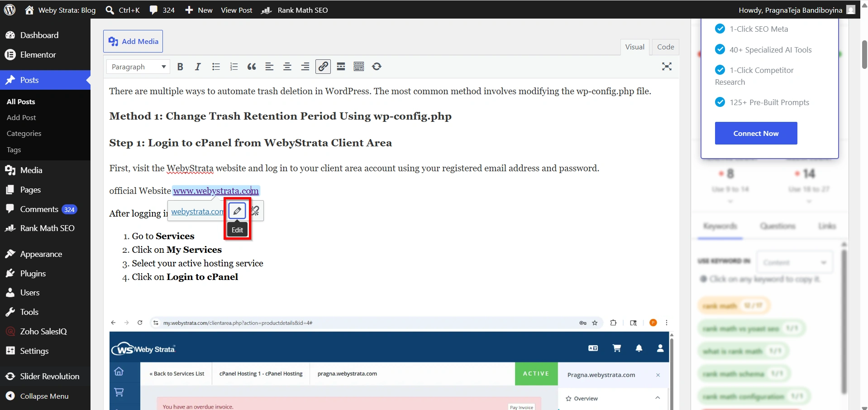Insert a bulleted list
Screen dimensions: 868x410
pos(216,67)
